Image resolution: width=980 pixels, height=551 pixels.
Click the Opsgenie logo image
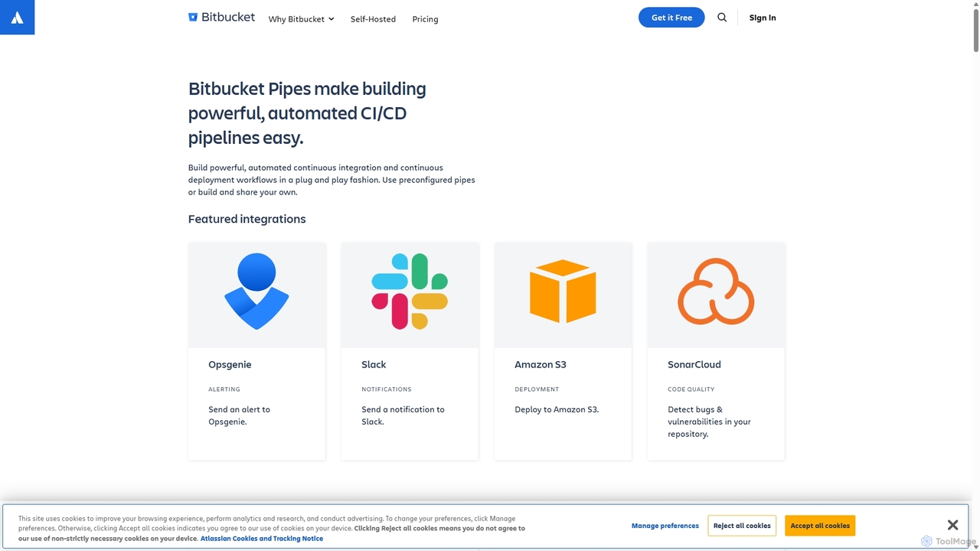point(256,292)
